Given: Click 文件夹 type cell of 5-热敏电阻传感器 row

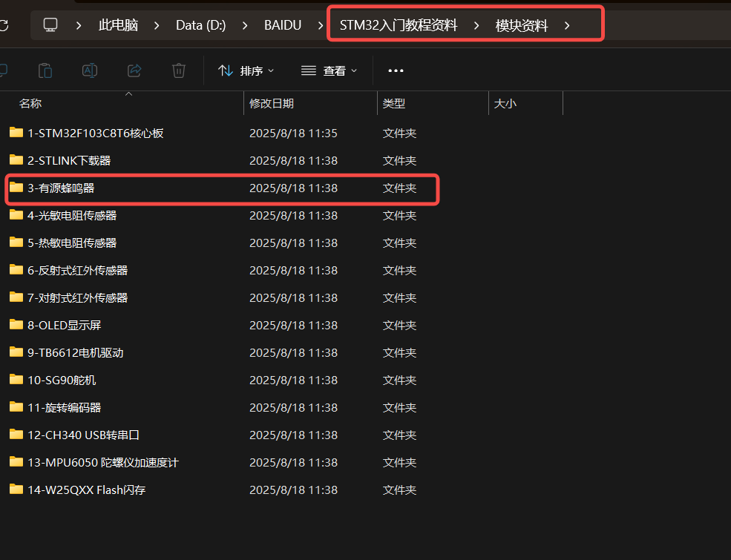Looking at the screenshot, I should pyautogui.click(x=399, y=243).
